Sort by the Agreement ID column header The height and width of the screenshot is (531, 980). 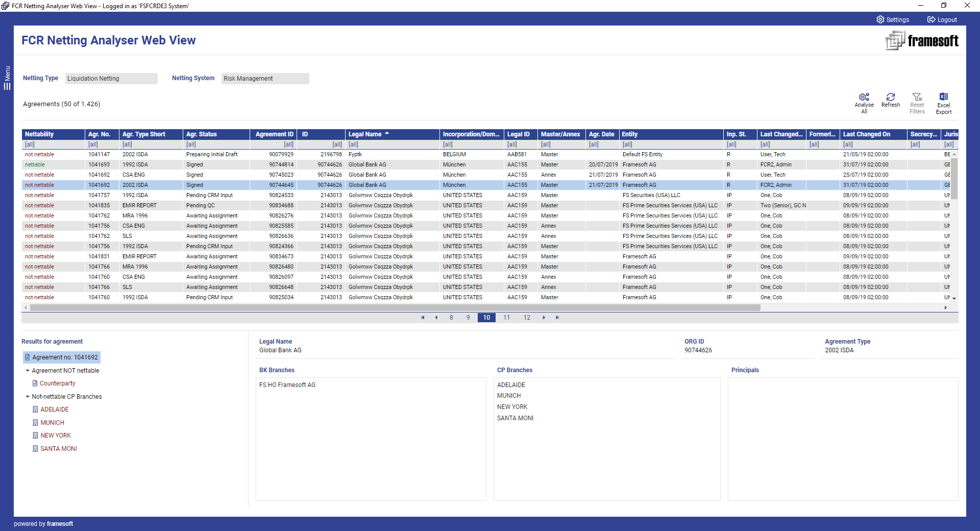tap(274, 134)
